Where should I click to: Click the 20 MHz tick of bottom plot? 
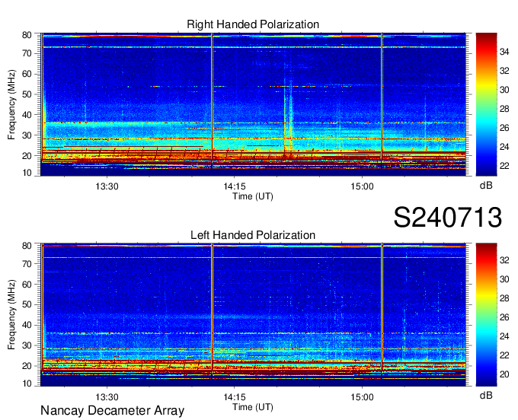(27, 366)
